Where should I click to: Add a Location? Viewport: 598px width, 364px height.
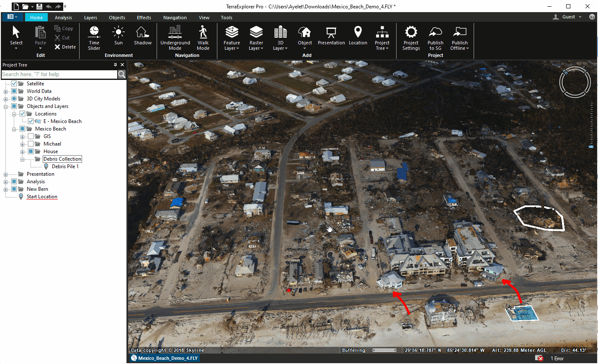pyautogui.click(x=358, y=35)
